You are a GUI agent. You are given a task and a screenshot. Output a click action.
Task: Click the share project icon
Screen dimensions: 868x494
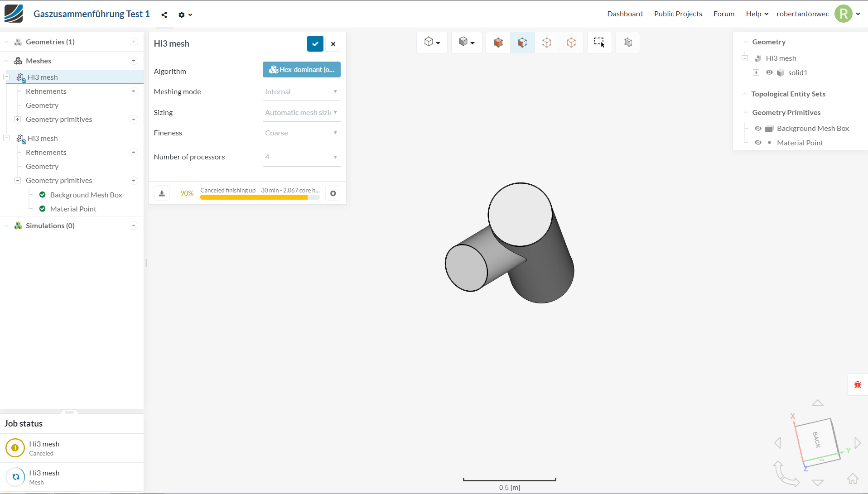(164, 15)
